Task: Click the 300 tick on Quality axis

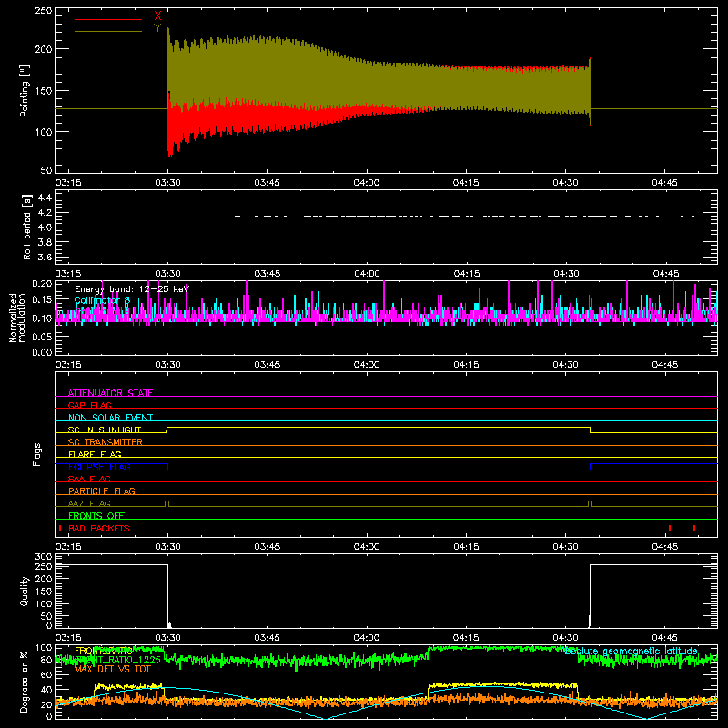Action: click(x=44, y=556)
